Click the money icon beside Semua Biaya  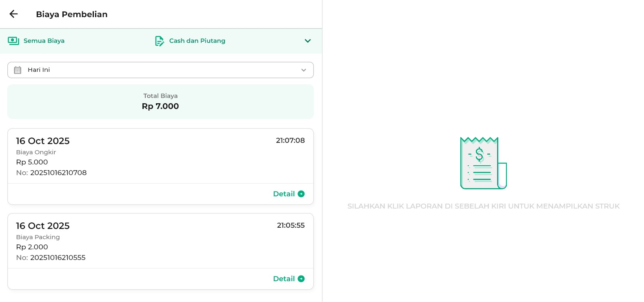point(13,41)
